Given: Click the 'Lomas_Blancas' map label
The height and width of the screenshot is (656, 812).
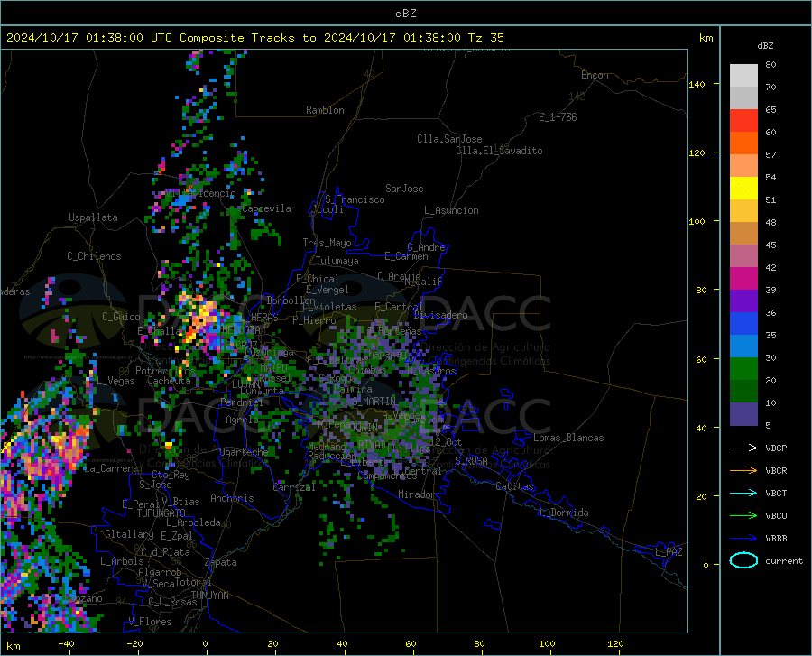Looking at the screenshot, I should 568,438.
